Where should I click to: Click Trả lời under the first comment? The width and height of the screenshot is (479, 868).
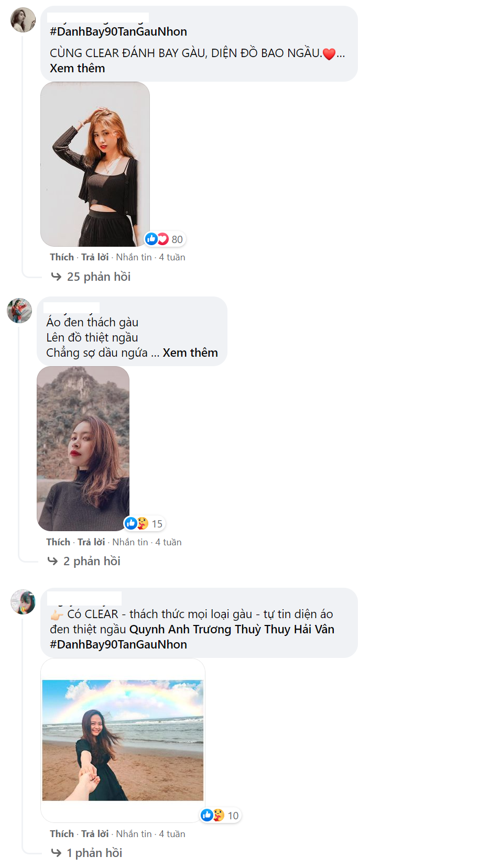95,257
